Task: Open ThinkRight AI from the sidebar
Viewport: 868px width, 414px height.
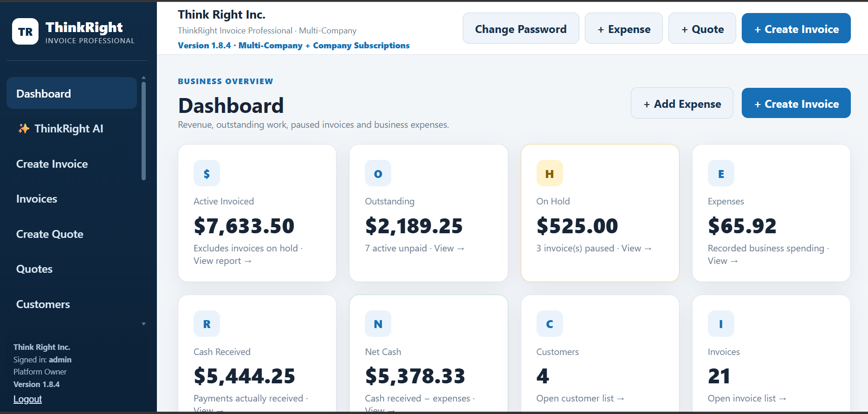Action: pyautogui.click(x=71, y=129)
